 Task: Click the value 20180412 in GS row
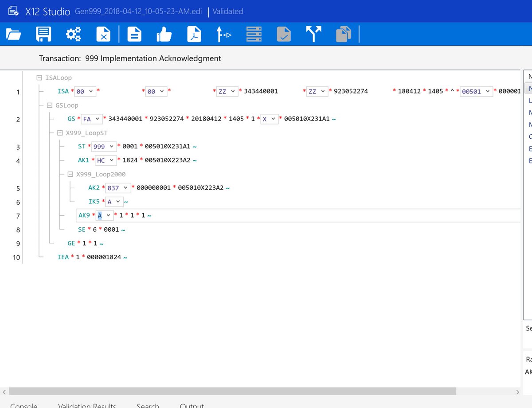tap(206, 119)
